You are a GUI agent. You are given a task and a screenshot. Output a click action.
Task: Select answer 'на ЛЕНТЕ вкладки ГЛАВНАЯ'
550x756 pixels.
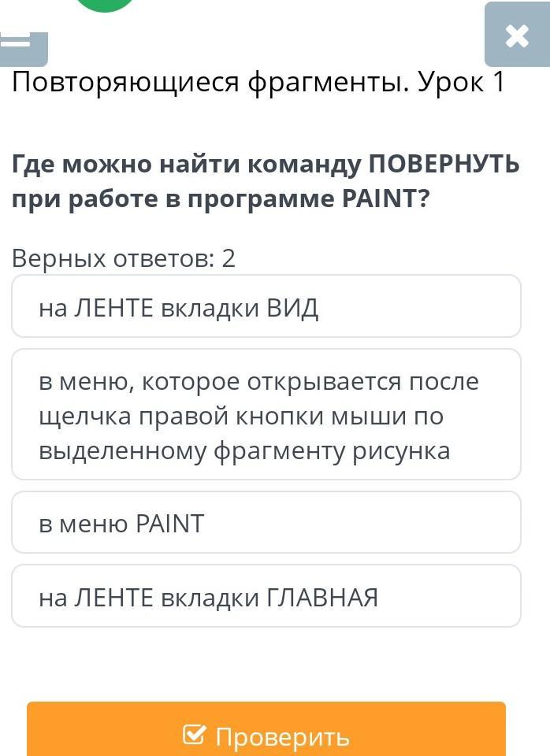(x=266, y=596)
